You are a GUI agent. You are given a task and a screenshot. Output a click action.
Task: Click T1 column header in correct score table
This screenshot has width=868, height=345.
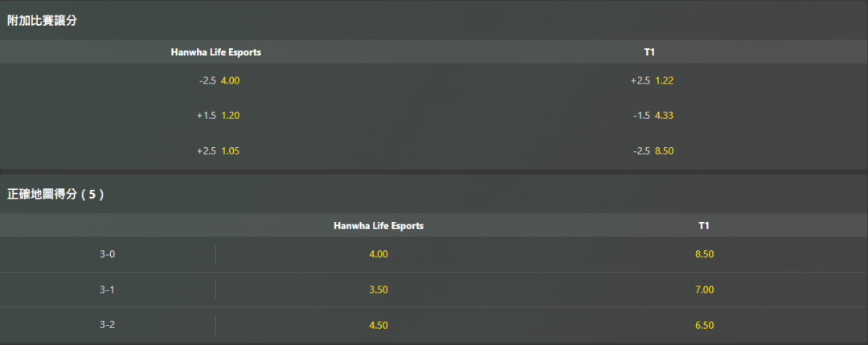[x=704, y=226]
